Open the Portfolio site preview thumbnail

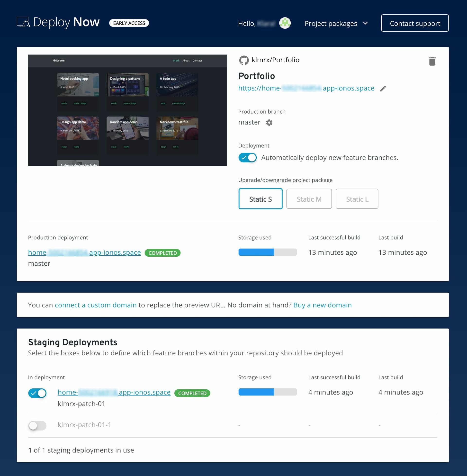point(127,110)
